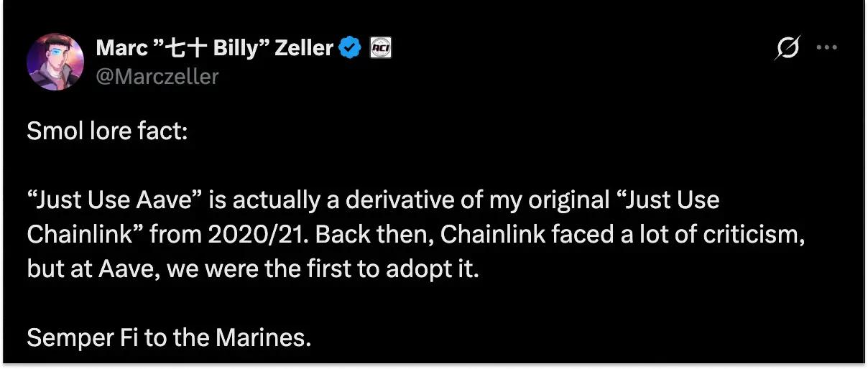This screenshot has width=868, height=369.
Task: Click the Grok slashed-circle icon
Action: click(x=787, y=48)
